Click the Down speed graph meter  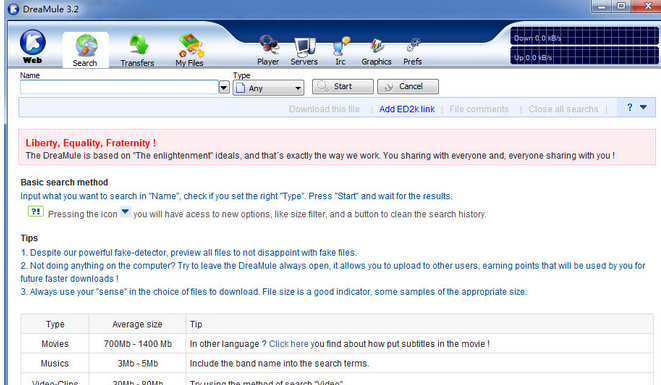(x=583, y=36)
